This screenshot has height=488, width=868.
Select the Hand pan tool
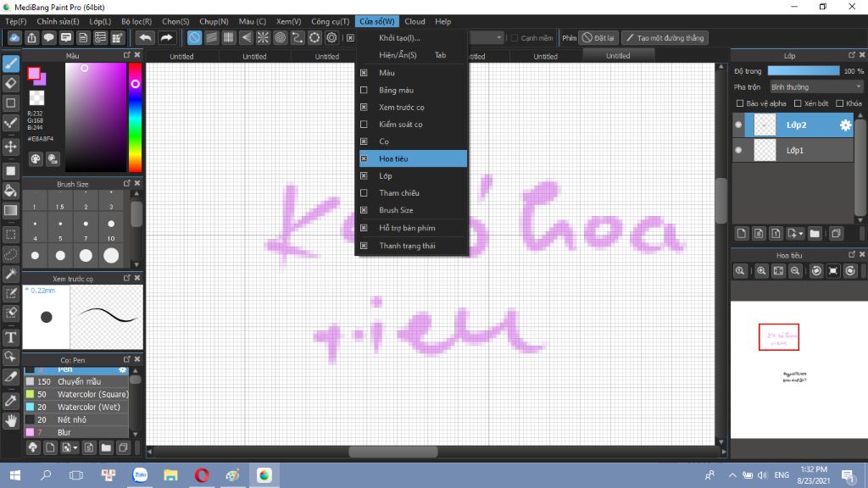click(x=10, y=421)
